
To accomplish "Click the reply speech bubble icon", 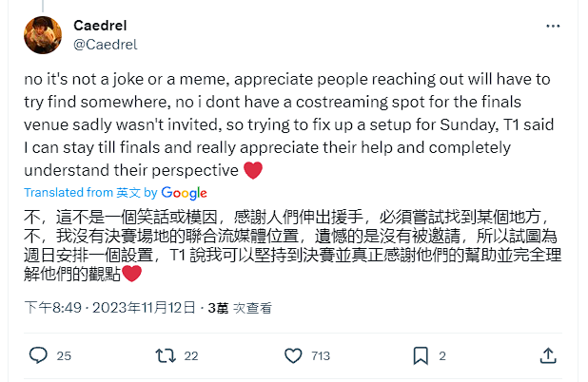I will (x=38, y=356).
